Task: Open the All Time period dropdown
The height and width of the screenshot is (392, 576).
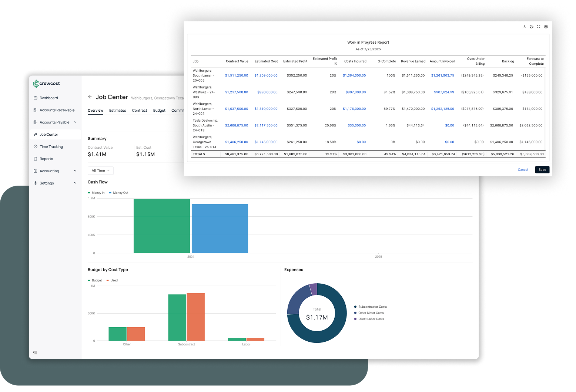Action: click(100, 170)
